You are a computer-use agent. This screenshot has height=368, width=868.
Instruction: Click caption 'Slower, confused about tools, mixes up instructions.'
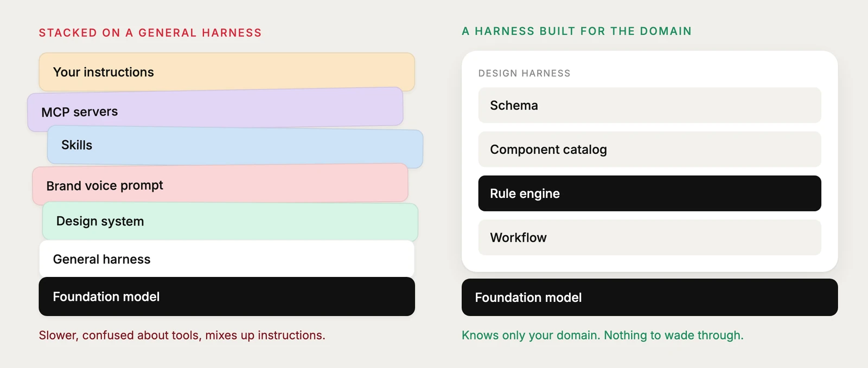[x=182, y=335]
